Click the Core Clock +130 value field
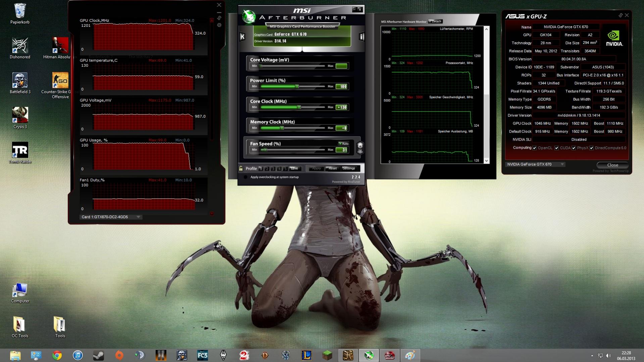This screenshot has width=644, height=362. [x=342, y=107]
